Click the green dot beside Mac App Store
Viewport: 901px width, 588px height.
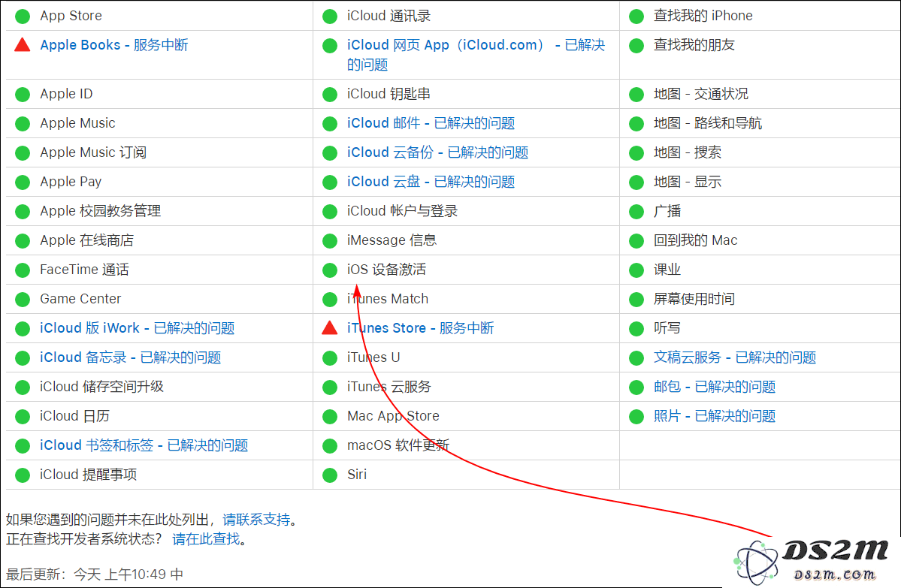point(330,416)
